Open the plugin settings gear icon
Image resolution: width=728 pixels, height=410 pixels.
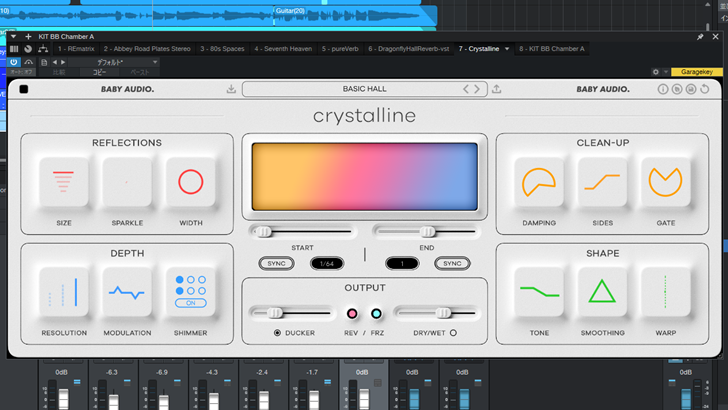656,72
